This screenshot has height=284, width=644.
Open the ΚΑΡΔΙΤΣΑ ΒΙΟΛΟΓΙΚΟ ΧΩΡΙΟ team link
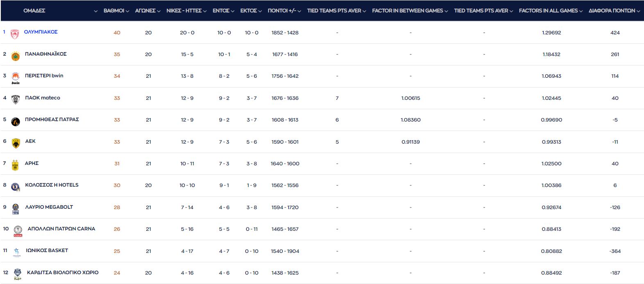point(63,273)
